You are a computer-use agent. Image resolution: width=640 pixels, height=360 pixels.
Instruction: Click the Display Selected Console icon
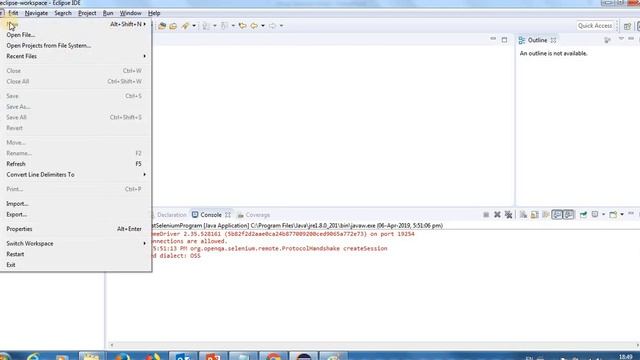(x=595, y=215)
